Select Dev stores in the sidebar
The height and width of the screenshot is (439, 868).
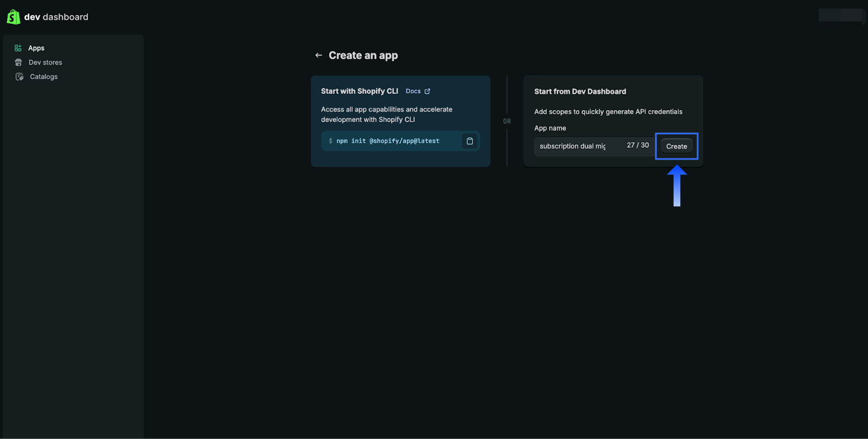46,62
